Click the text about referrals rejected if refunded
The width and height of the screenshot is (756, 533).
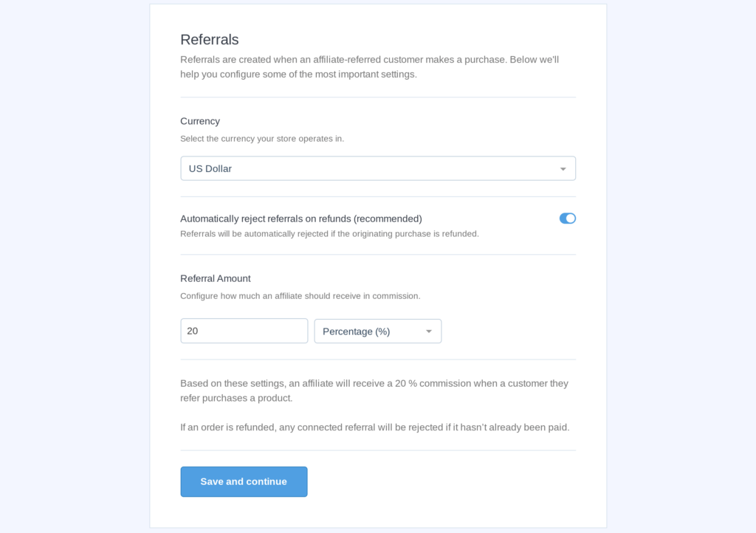tap(329, 234)
